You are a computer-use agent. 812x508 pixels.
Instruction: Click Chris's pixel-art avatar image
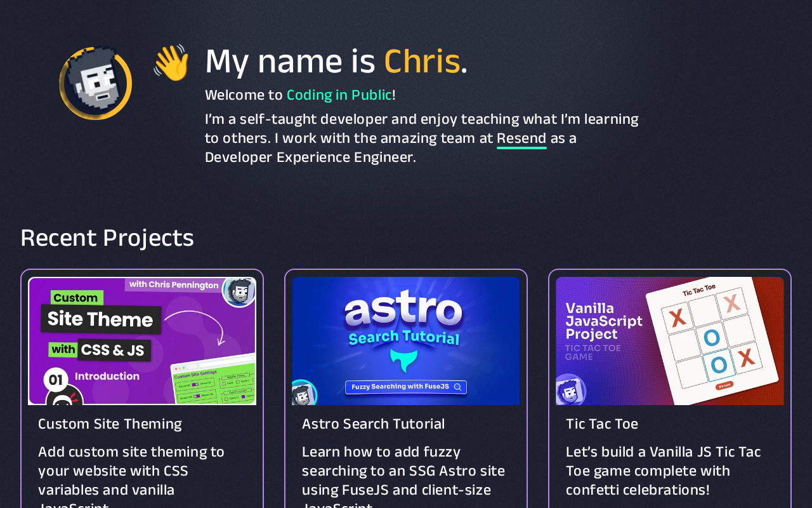click(96, 83)
